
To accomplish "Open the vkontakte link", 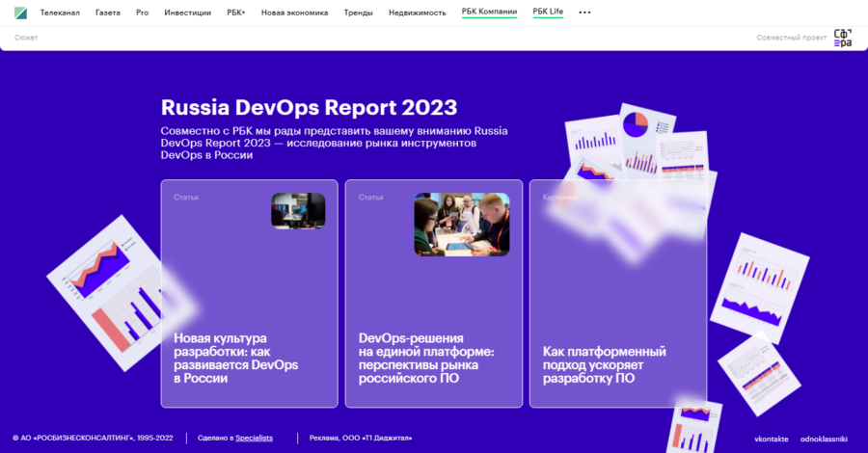I will [772, 440].
